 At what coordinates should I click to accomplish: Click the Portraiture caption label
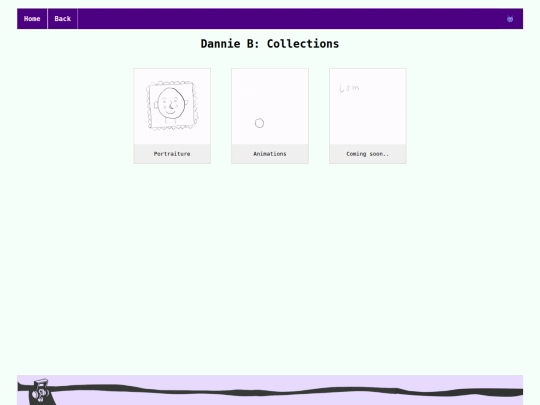pyautogui.click(x=172, y=154)
